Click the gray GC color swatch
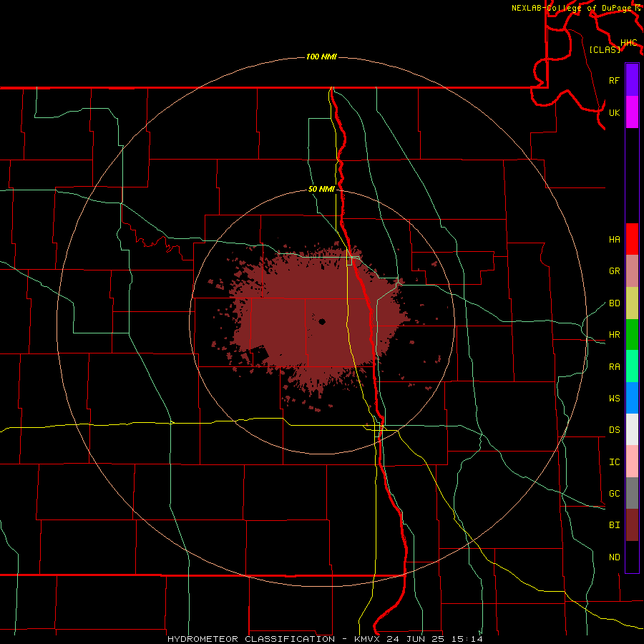Viewport: 644px width, 644px height. click(x=632, y=493)
